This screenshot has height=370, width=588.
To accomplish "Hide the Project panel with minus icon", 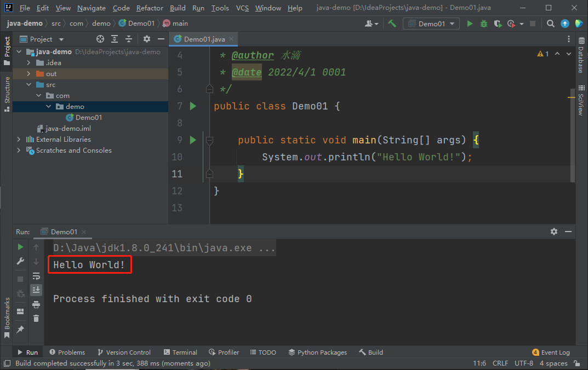I will point(161,39).
